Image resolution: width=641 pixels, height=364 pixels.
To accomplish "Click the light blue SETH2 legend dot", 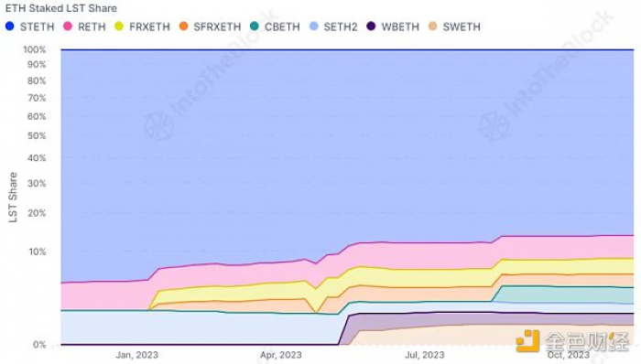I will [x=314, y=27].
